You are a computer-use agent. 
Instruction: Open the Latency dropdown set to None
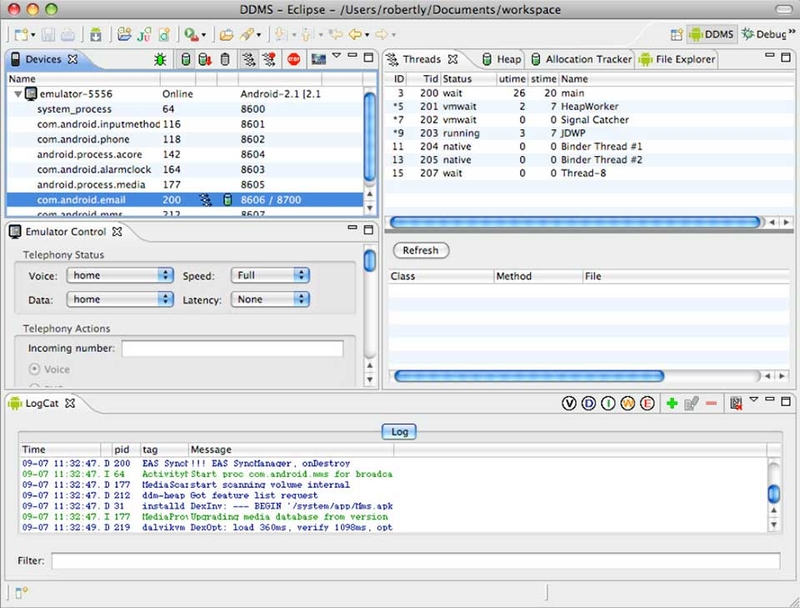coord(270,299)
